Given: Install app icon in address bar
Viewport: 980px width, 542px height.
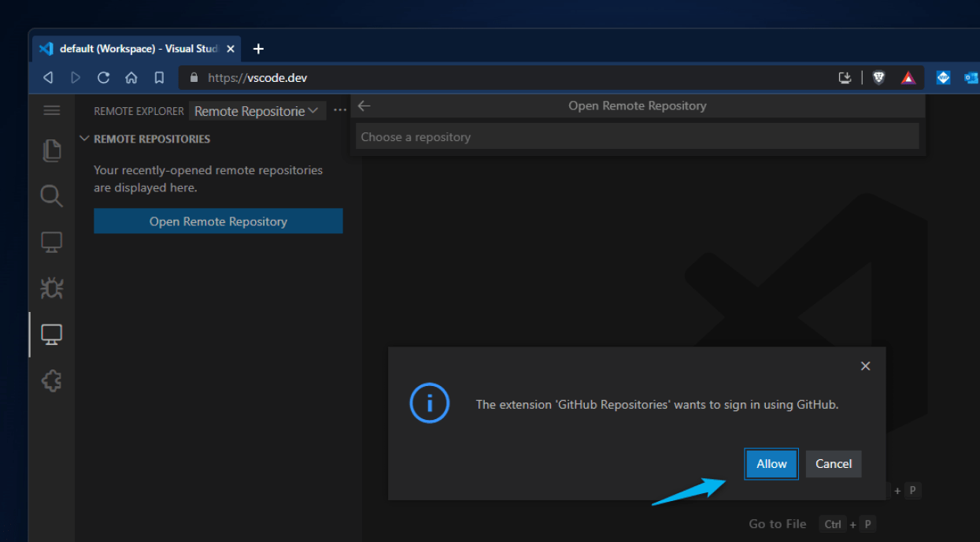Looking at the screenshot, I should [x=845, y=77].
